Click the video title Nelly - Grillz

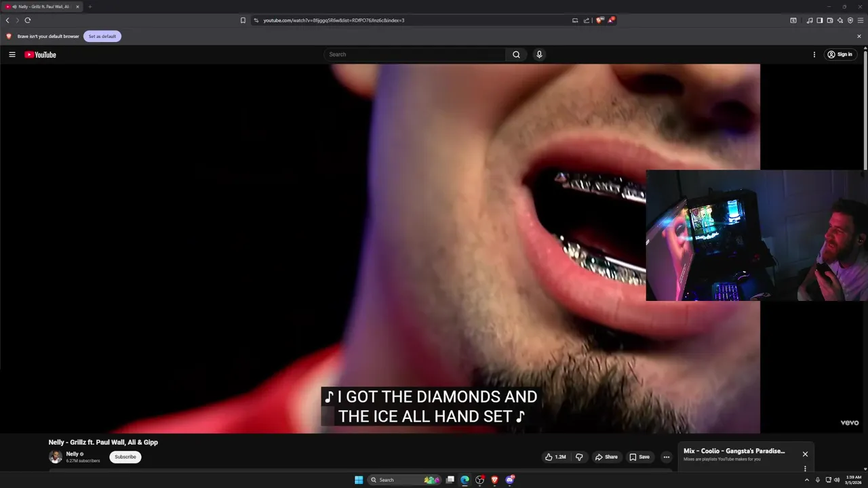(x=103, y=443)
